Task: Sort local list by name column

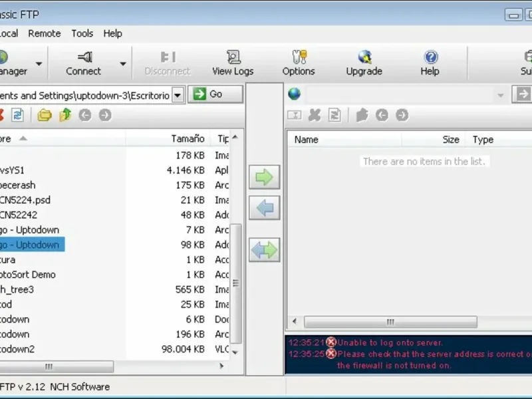Action: click(x=63, y=139)
